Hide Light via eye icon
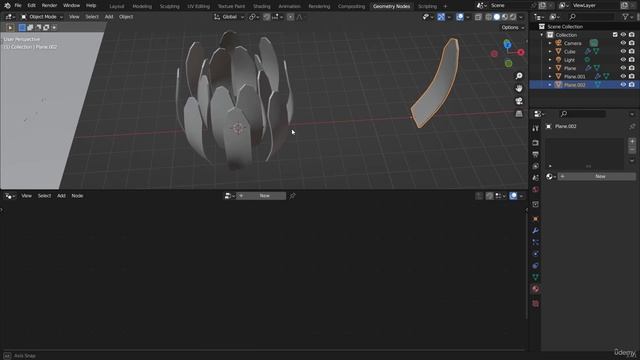 point(623,60)
